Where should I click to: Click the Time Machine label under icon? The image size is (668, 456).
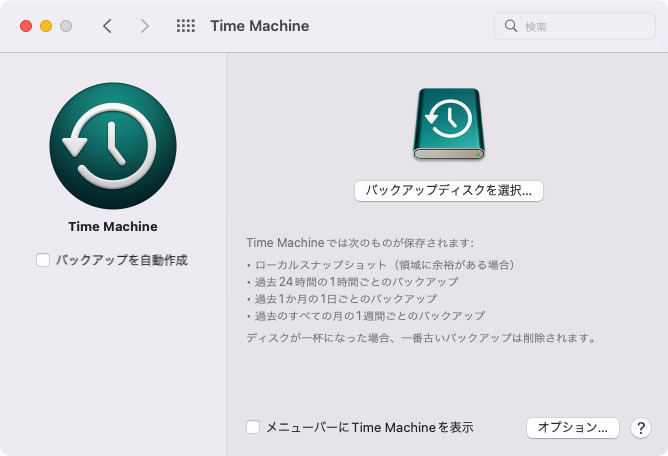pos(113,226)
